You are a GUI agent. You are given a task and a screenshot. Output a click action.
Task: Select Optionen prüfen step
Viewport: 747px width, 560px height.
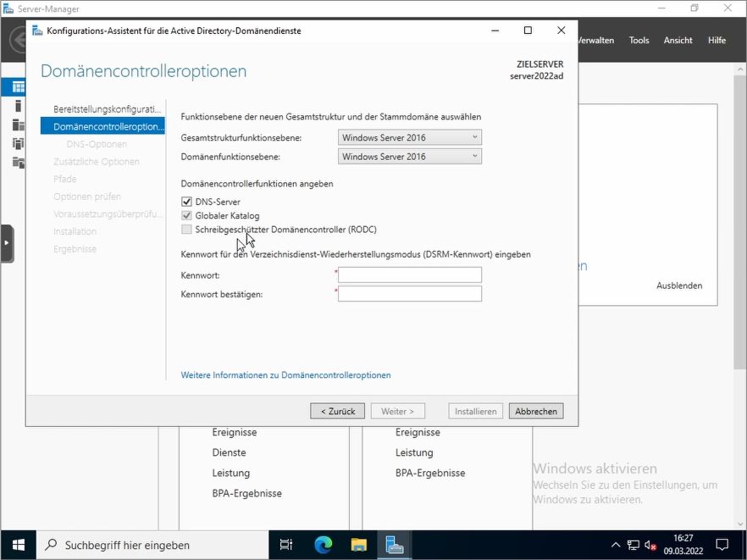pos(86,197)
